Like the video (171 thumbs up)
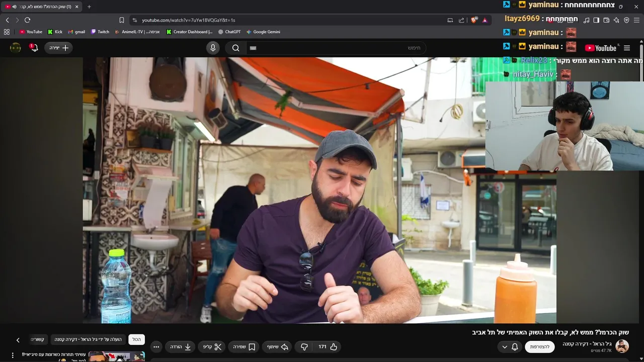 (x=328, y=347)
